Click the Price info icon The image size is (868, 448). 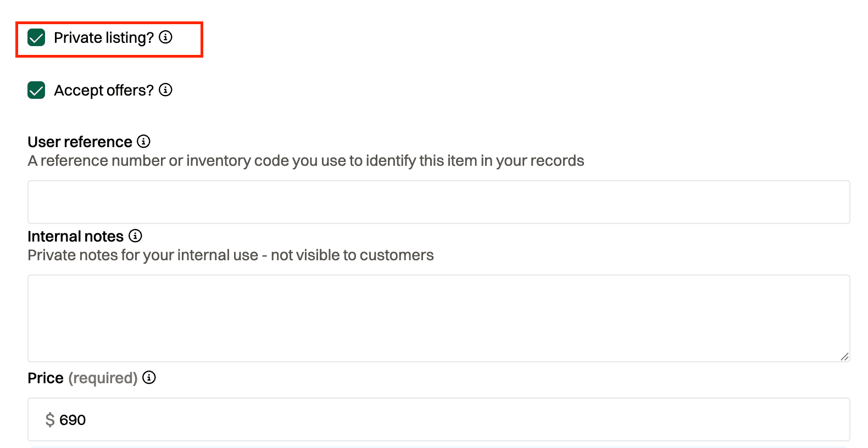[x=149, y=377]
